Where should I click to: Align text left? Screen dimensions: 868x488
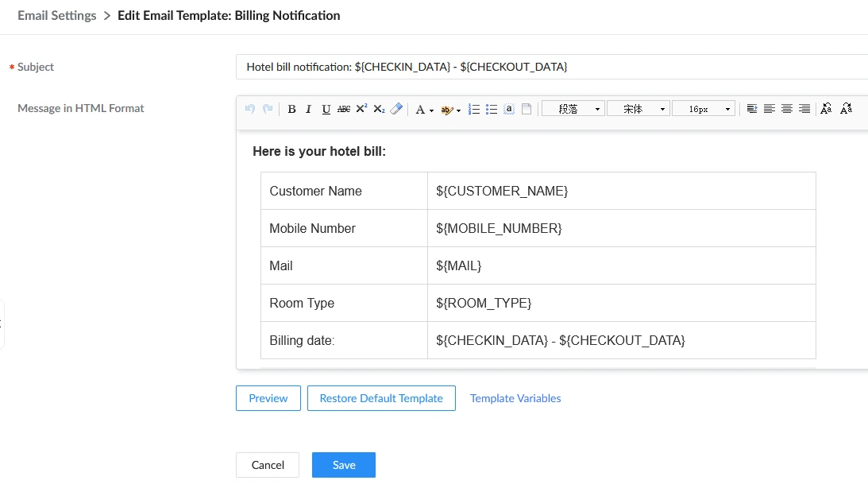click(x=770, y=109)
